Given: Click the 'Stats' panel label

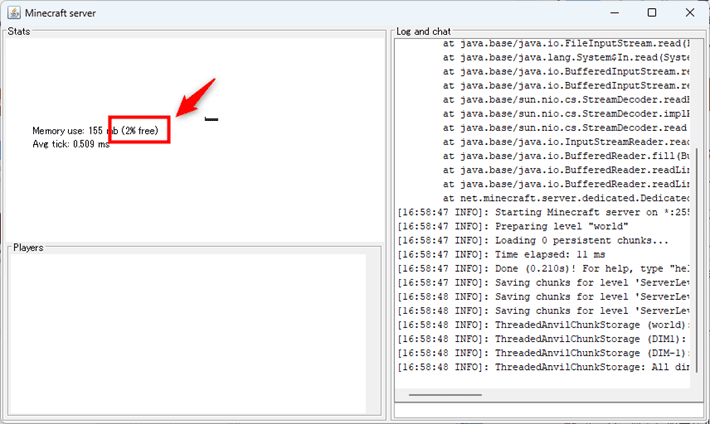Looking at the screenshot, I should click(x=19, y=31).
